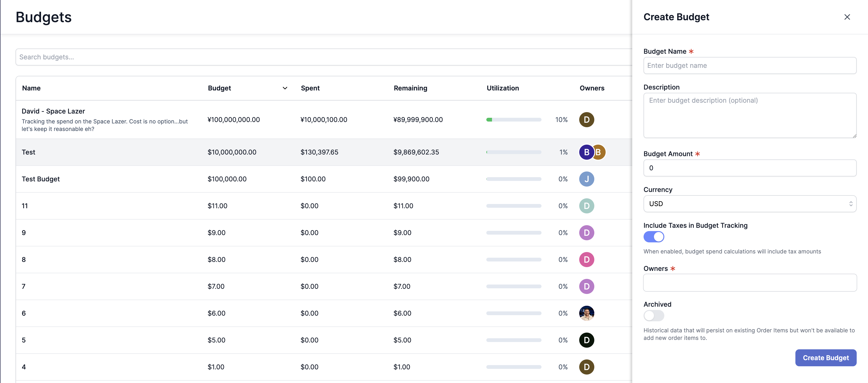
Task: Sort by the Spent column header
Action: coord(310,88)
